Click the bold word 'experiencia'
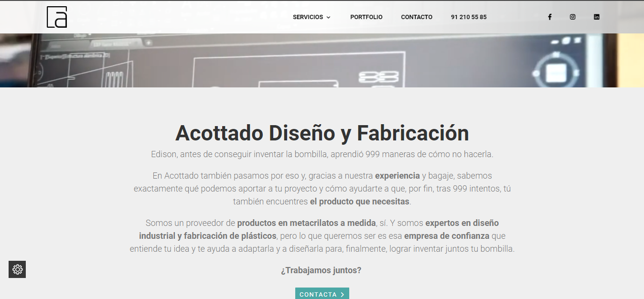Viewport: 644px width, 299px height. (x=397, y=176)
